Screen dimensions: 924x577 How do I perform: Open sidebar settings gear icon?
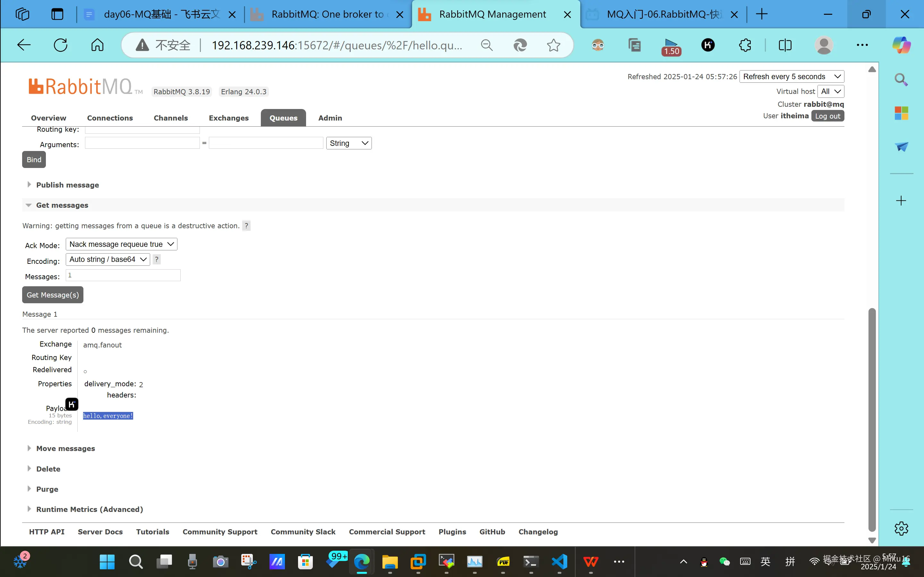901,529
